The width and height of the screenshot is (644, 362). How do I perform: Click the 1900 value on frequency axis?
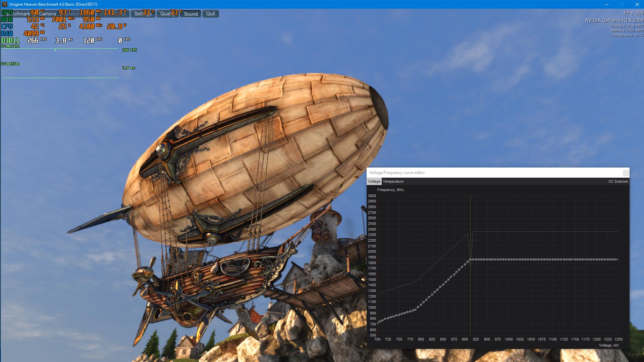point(372,257)
